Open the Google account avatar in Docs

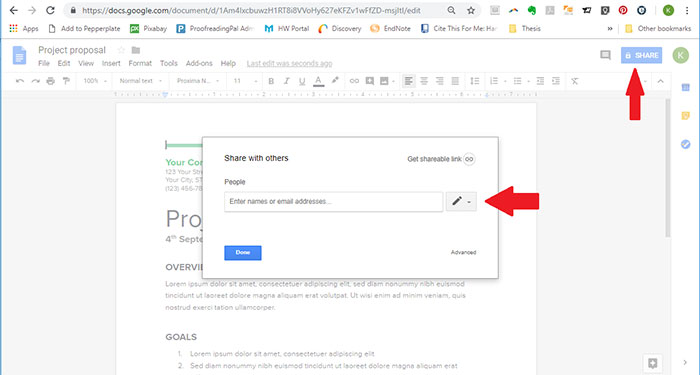(x=681, y=55)
